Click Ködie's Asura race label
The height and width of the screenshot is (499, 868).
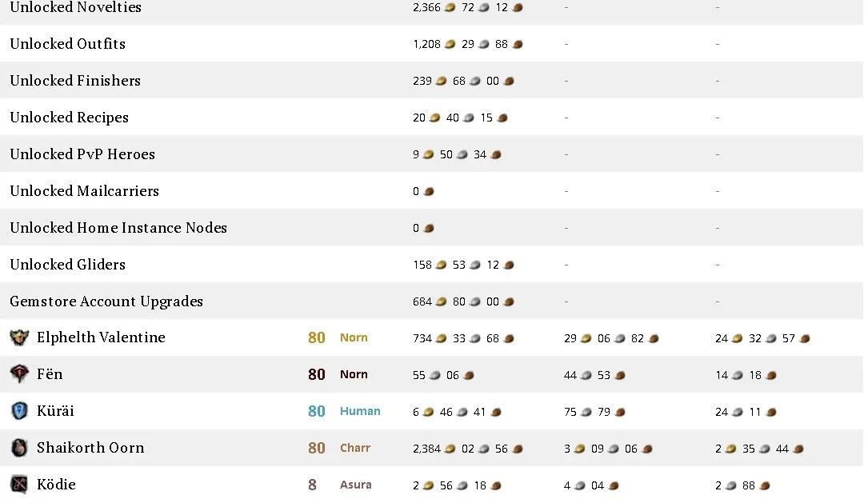click(355, 485)
